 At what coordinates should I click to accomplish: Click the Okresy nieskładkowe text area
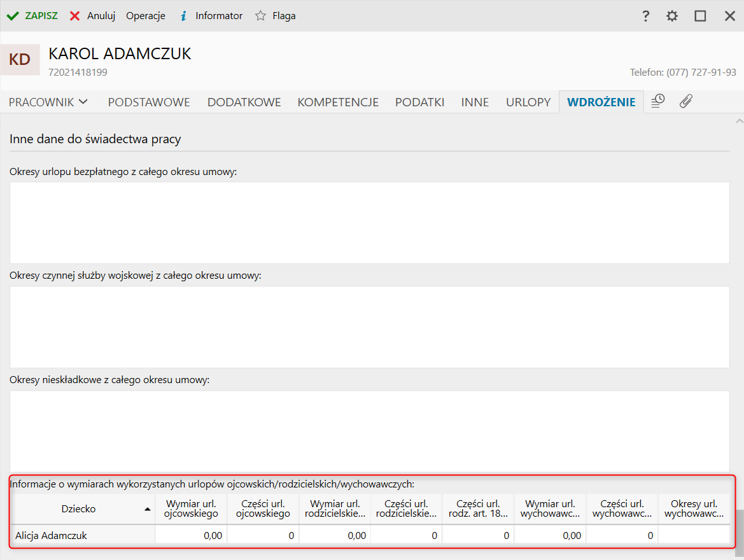point(369,431)
